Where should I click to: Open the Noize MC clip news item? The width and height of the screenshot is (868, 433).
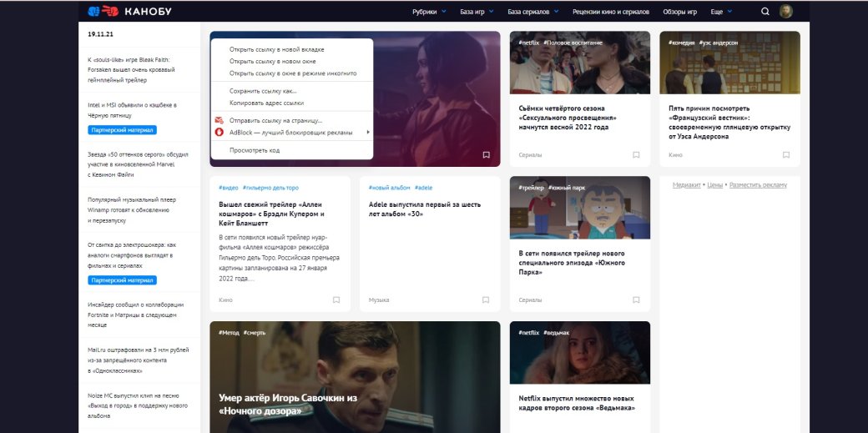pyautogui.click(x=137, y=405)
